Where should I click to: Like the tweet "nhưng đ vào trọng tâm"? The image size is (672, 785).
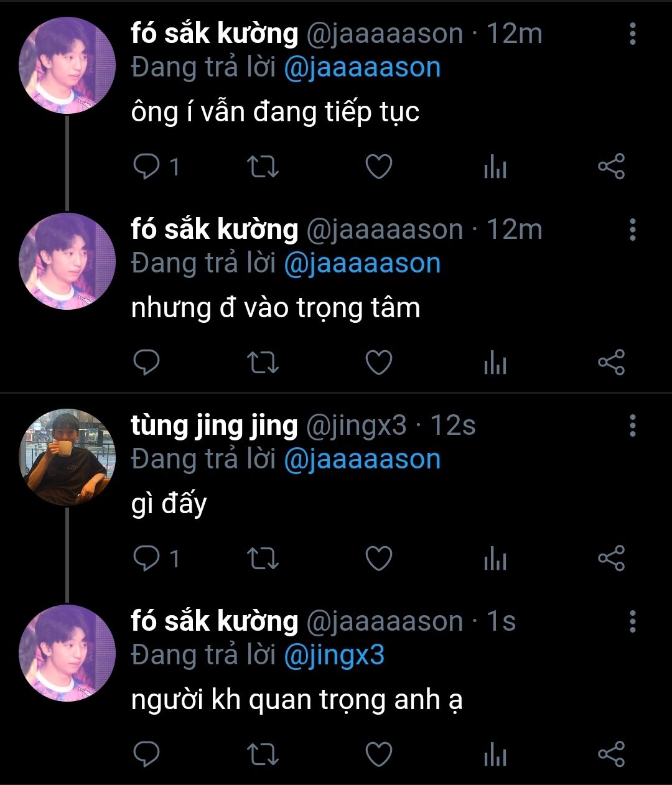pyautogui.click(x=378, y=363)
